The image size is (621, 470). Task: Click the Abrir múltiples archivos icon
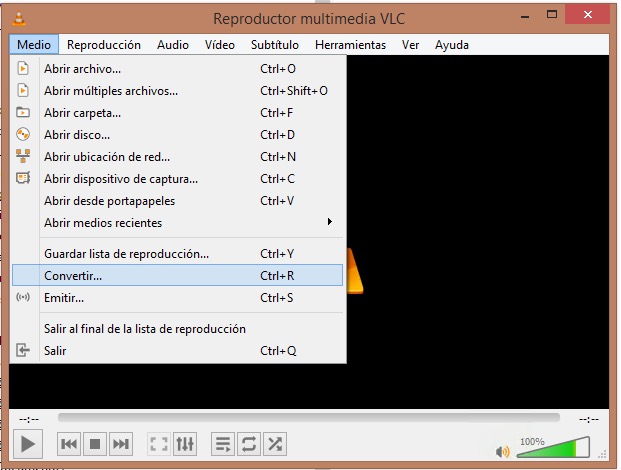tap(23, 91)
